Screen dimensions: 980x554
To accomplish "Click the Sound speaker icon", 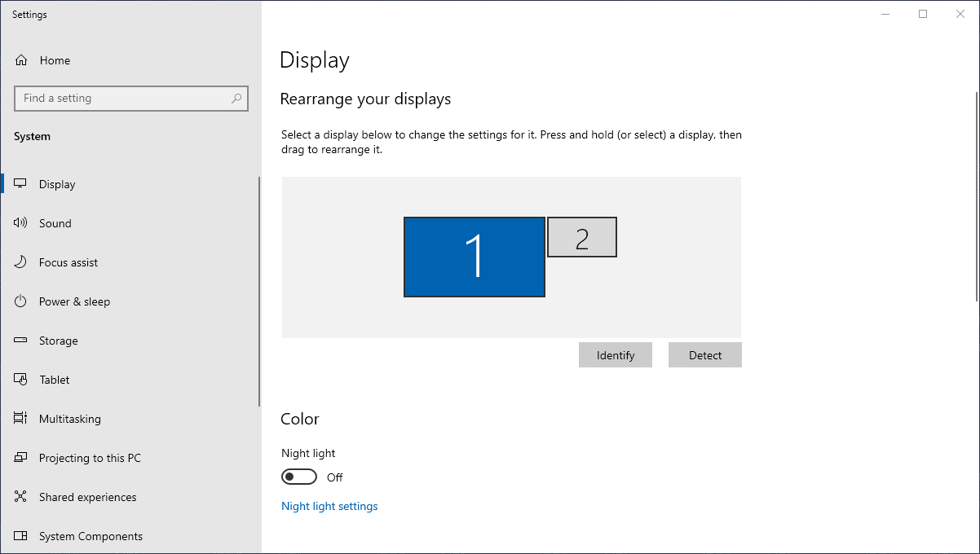I will (x=21, y=223).
